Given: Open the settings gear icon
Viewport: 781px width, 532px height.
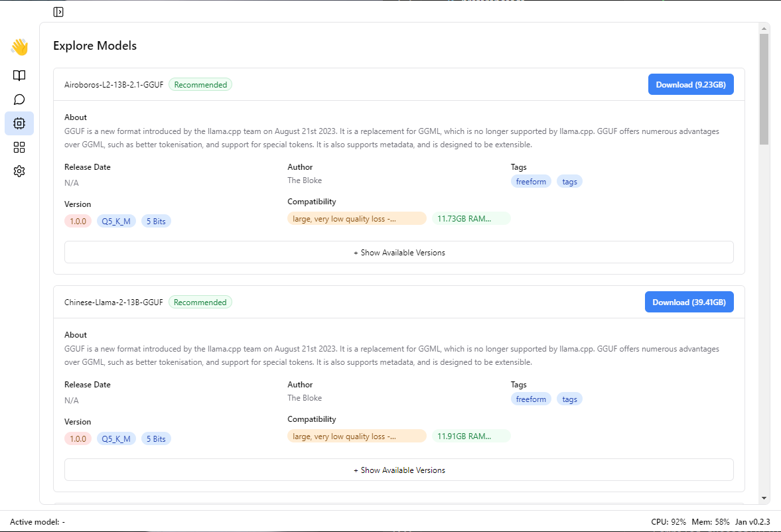Looking at the screenshot, I should (x=19, y=171).
